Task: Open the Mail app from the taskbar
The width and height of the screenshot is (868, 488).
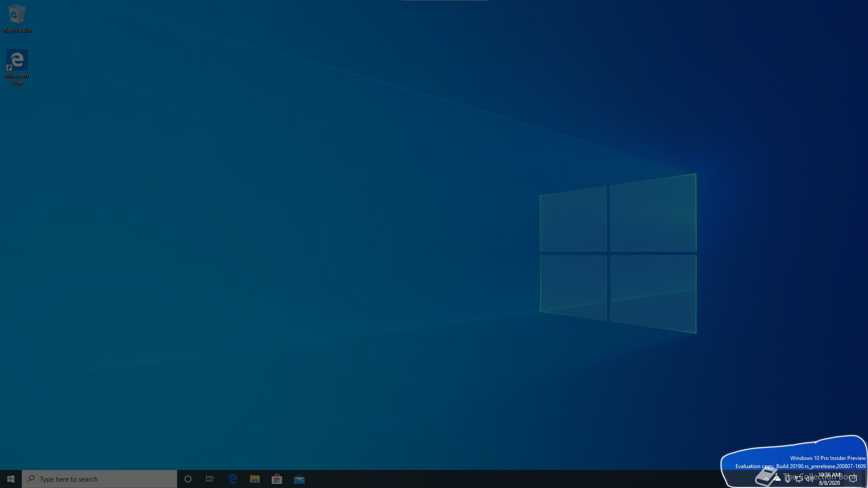Action: 299,479
